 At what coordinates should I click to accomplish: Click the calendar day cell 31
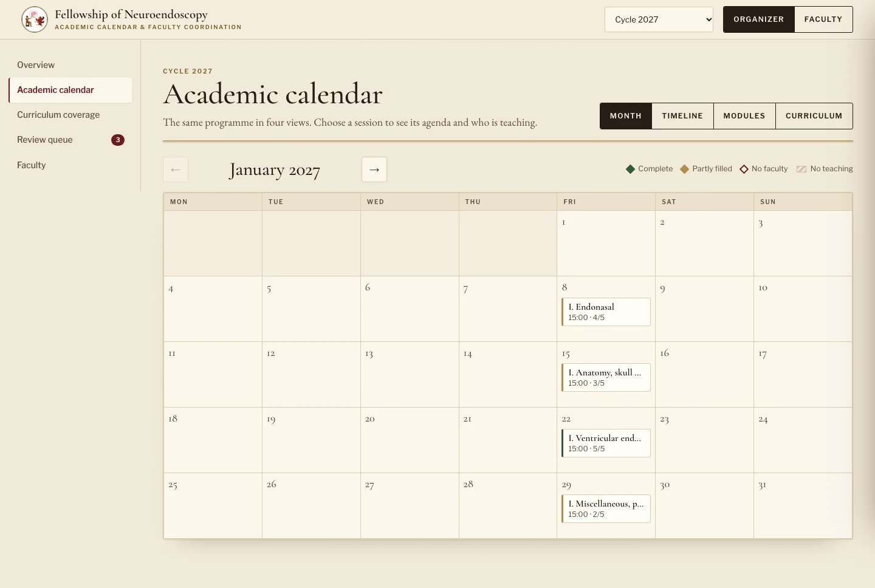point(803,505)
